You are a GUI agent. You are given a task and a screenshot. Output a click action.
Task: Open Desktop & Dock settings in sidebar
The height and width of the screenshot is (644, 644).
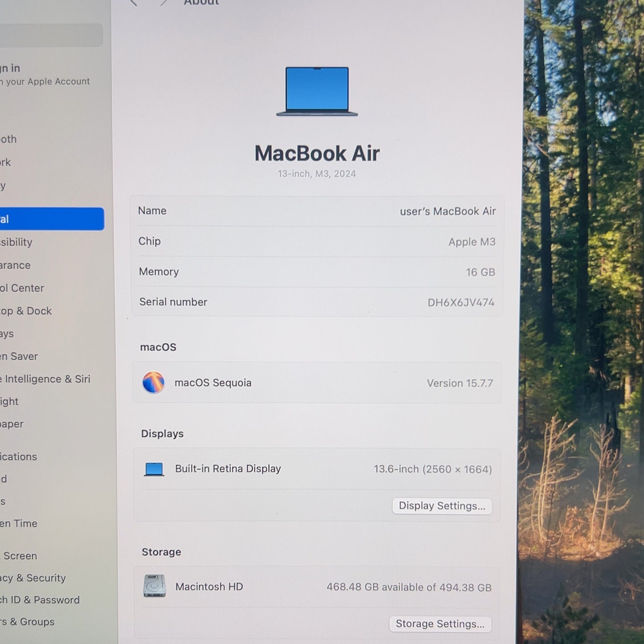click(x=26, y=311)
